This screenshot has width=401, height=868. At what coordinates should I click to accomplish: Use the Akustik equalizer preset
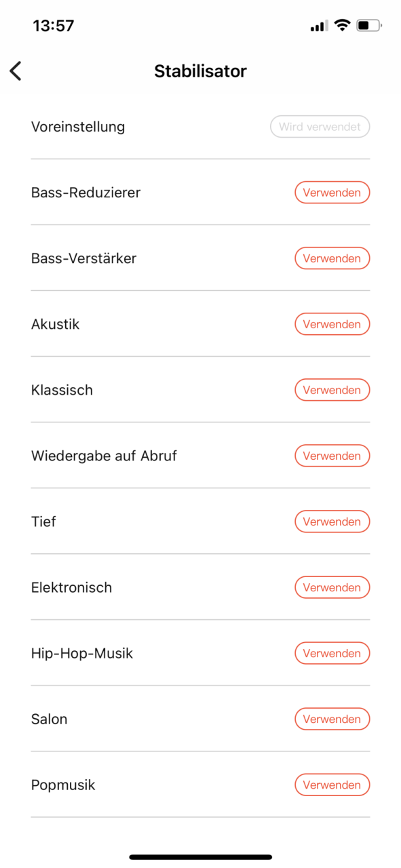332,324
